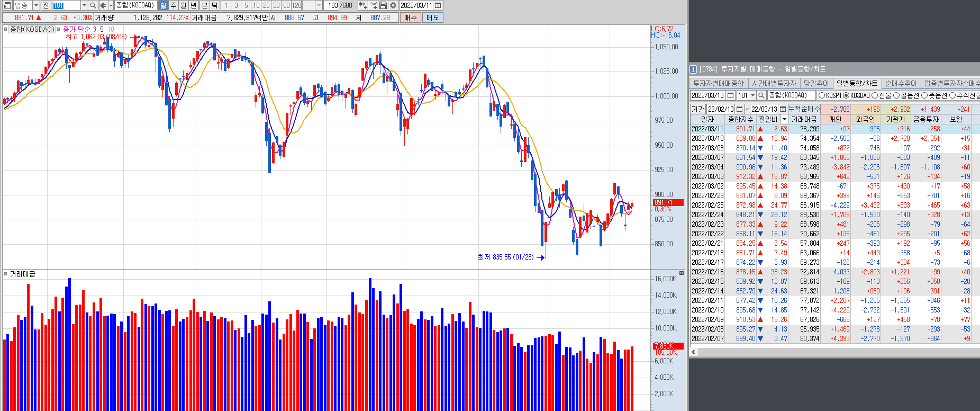Open the calendar next to 2022/03/11
The image size is (980, 411).
click(438, 5)
